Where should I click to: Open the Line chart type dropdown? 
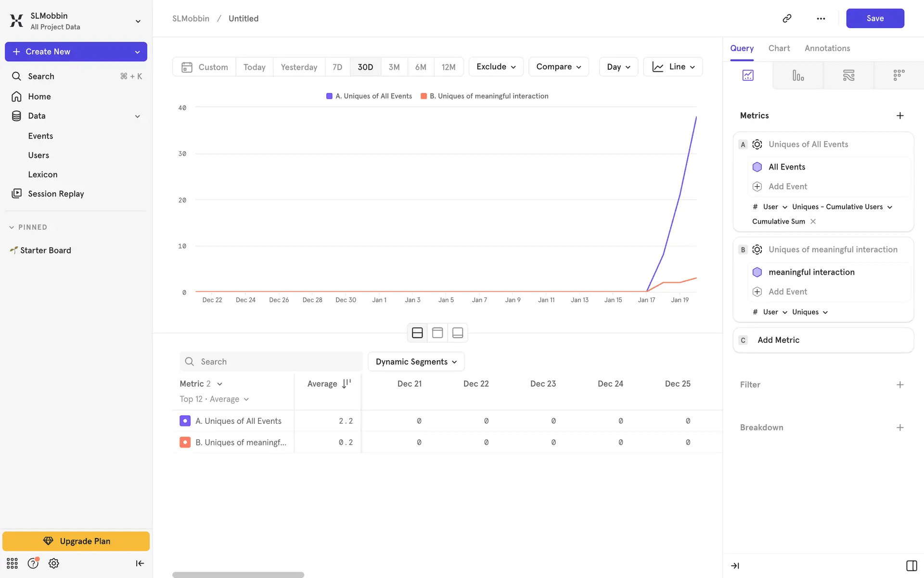click(x=673, y=67)
